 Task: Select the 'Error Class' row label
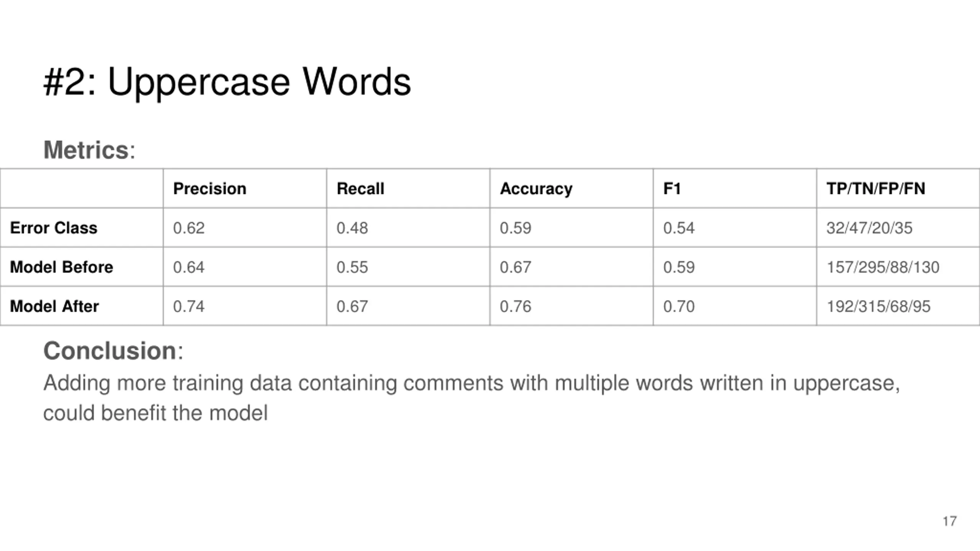pos(54,228)
